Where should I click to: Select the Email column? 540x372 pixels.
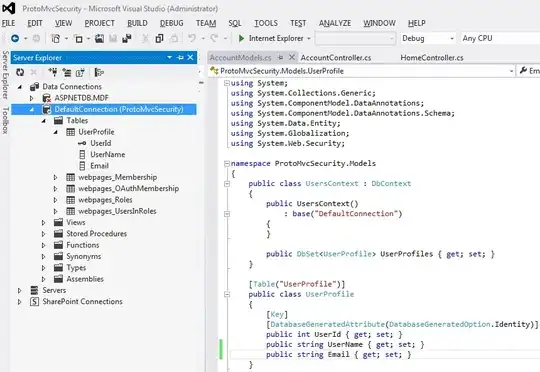click(x=99, y=166)
